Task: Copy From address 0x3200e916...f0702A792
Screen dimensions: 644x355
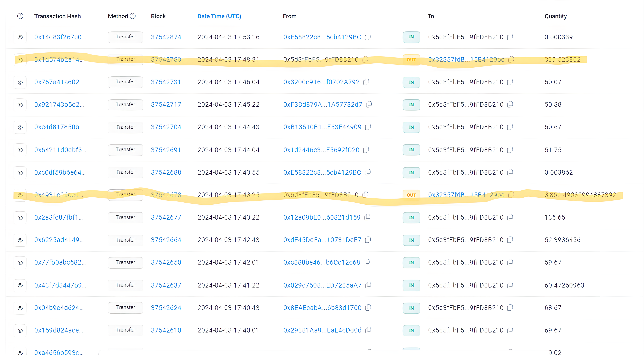Action: [x=366, y=82]
